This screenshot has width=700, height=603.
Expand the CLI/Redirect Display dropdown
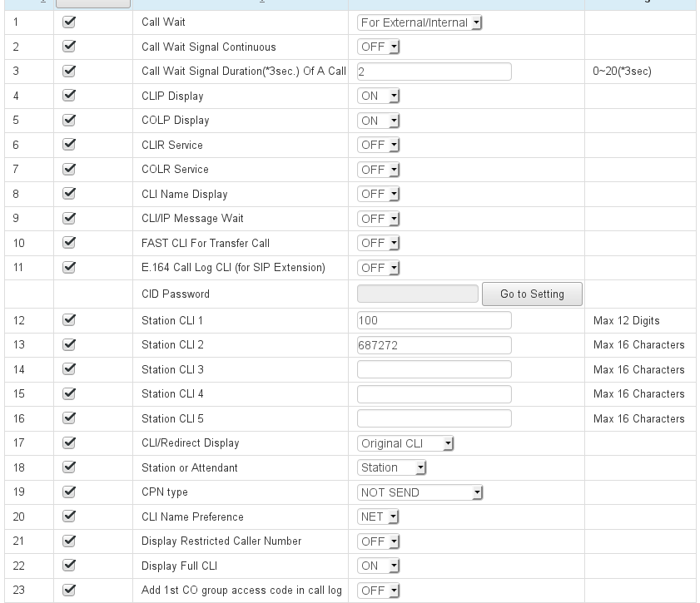(x=406, y=443)
